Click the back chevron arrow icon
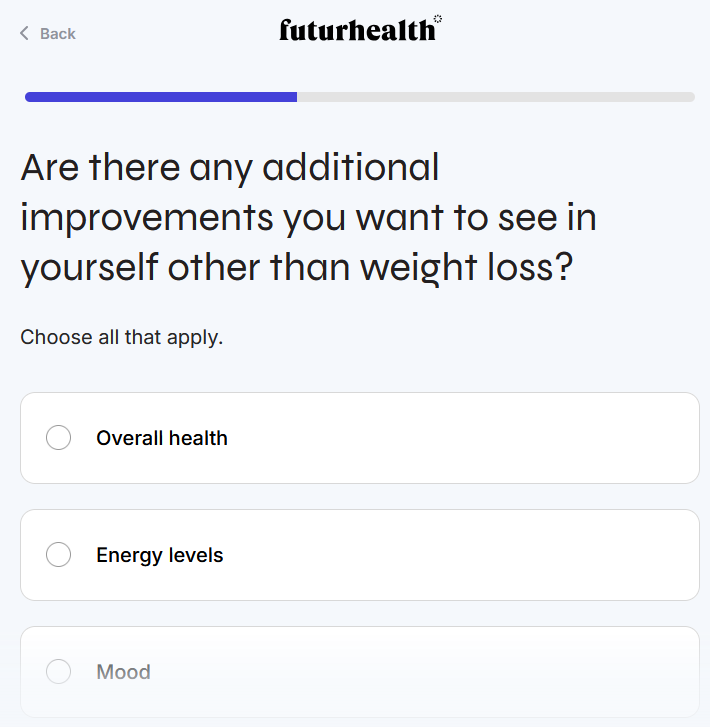This screenshot has width=710, height=727. tap(24, 34)
